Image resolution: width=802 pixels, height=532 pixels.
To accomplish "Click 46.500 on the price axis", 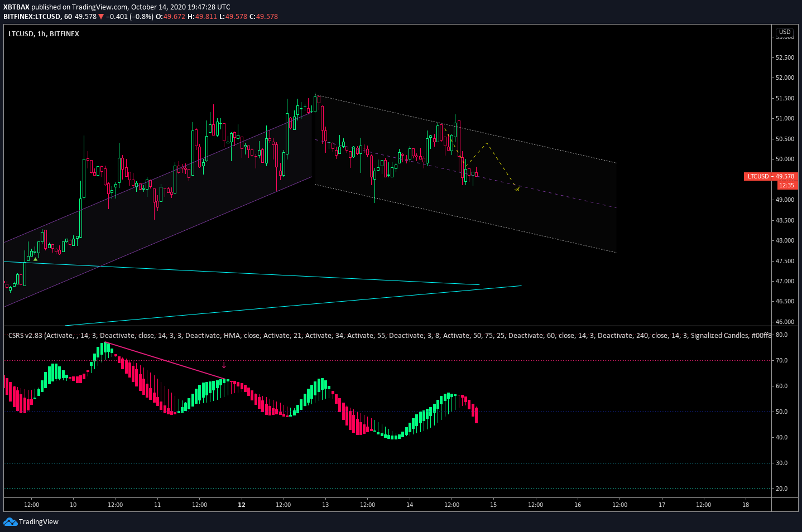I will pos(785,302).
